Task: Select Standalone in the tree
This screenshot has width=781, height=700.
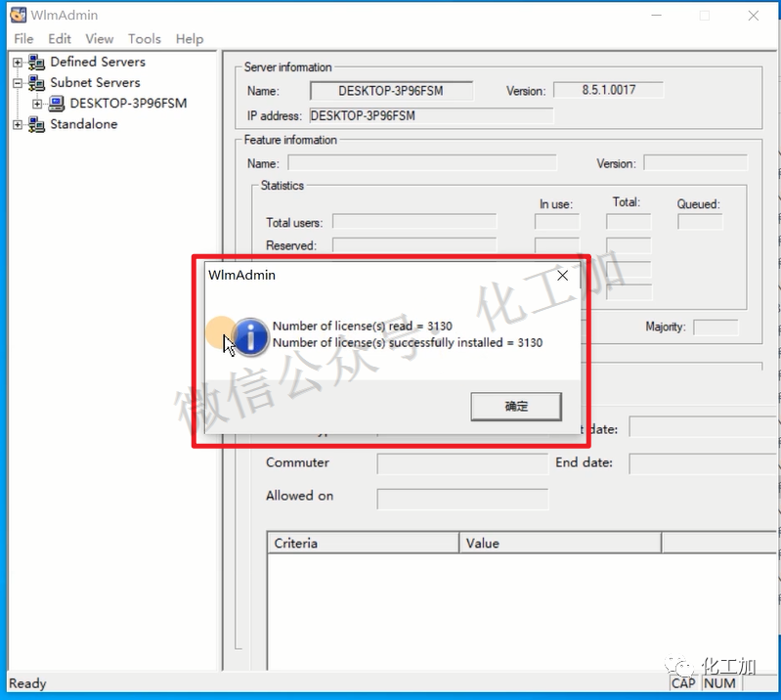Action: pyautogui.click(x=84, y=124)
